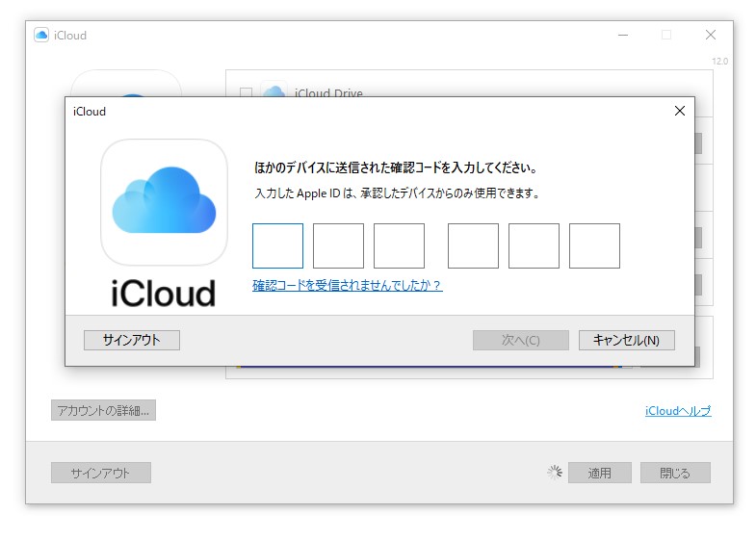Screen dimensions: 756x540
Task: Click the キャンセル(N) button
Action: coord(627,340)
